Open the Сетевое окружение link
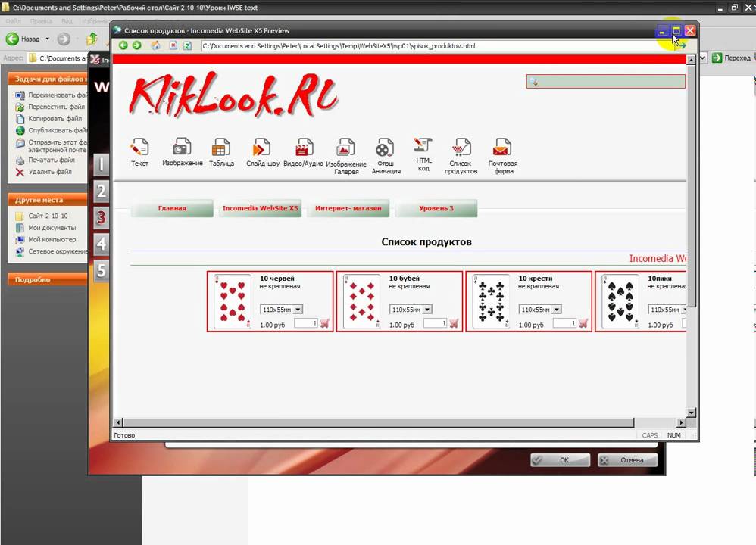Viewport: 756px width, 545px height. 58,251
